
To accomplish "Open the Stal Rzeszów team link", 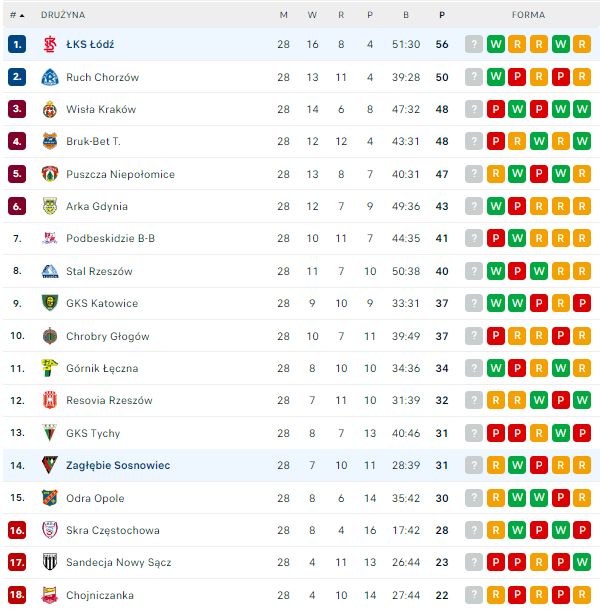I will (99, 271).
